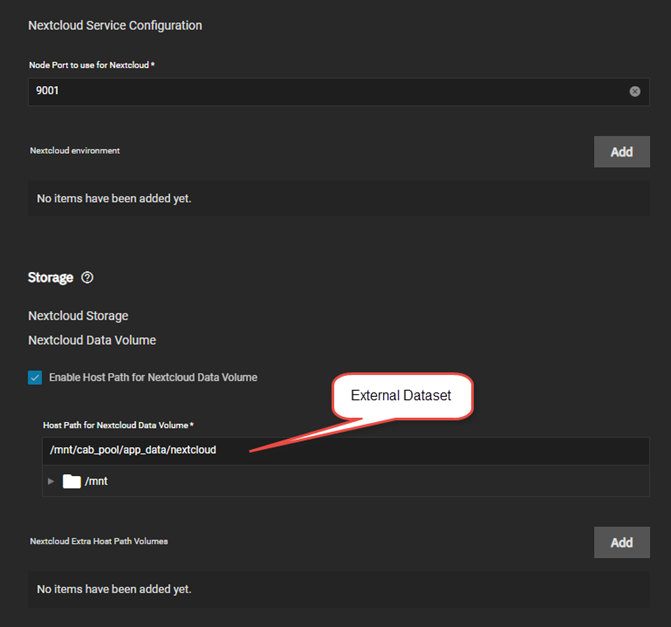Click 'Host Path for Nextcloud Data Volume' field label
This screenshot has width=671, height=627.
(x=118, y=425)
